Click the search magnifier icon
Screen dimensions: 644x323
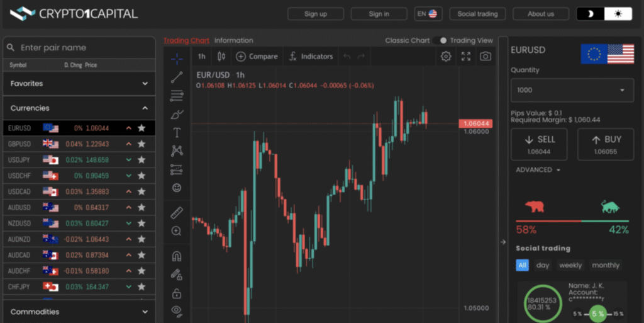click(x=11, y=48)
